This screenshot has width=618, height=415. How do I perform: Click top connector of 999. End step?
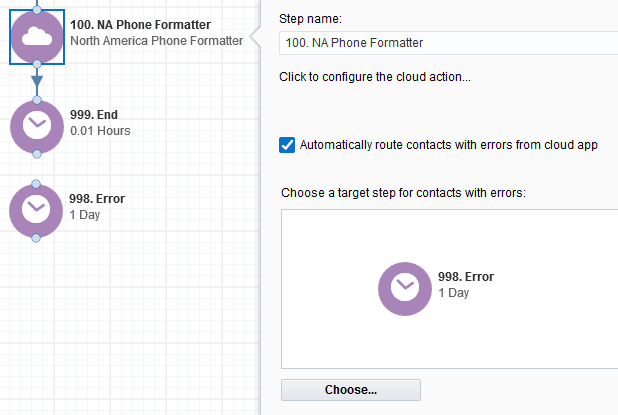click(37, 100)
